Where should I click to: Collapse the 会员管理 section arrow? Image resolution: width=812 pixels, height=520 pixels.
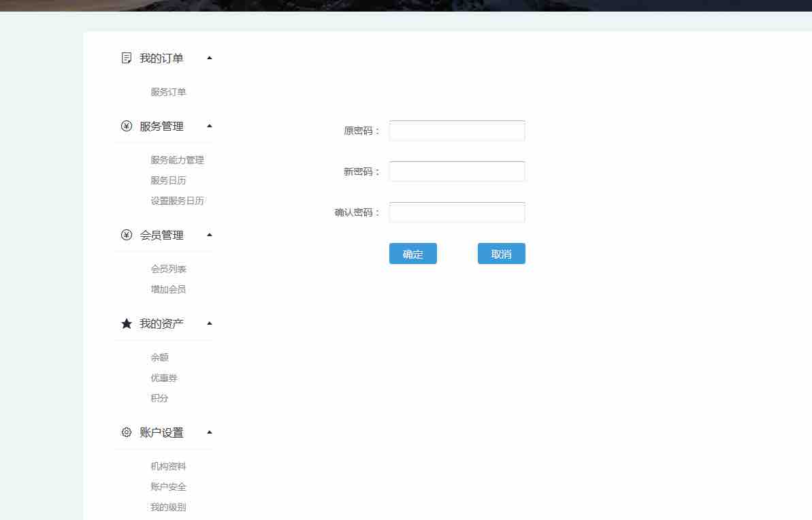tap(210, 235)
